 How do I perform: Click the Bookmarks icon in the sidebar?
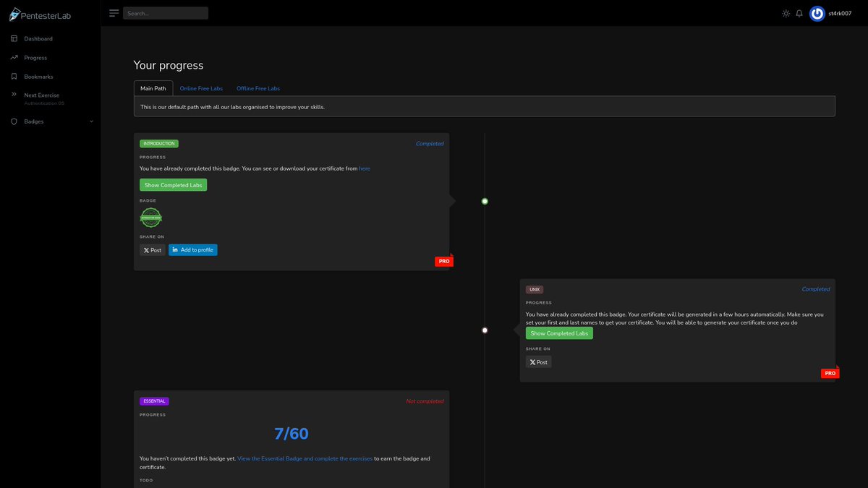[x=14, y=76]
